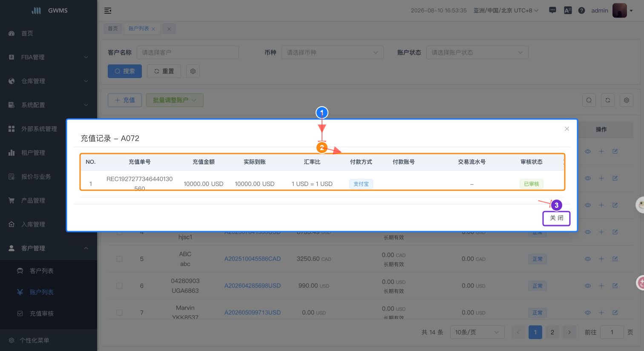Click the language translate icon
This screenshot has height=351, width=644.
568,10
